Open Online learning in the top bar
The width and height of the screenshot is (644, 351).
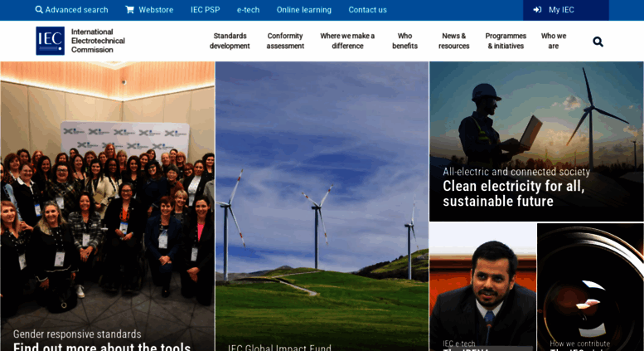coord(304,9)
